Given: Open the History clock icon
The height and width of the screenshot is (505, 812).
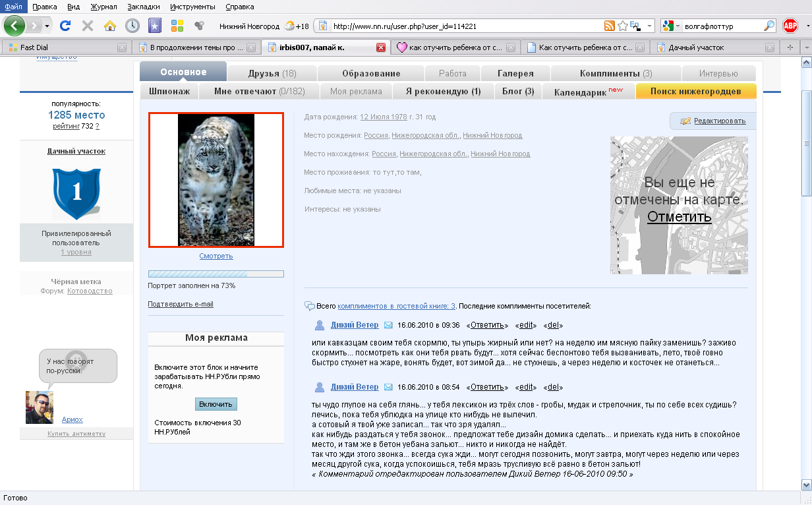Looking at the screenshot, I should coord(132,26).
